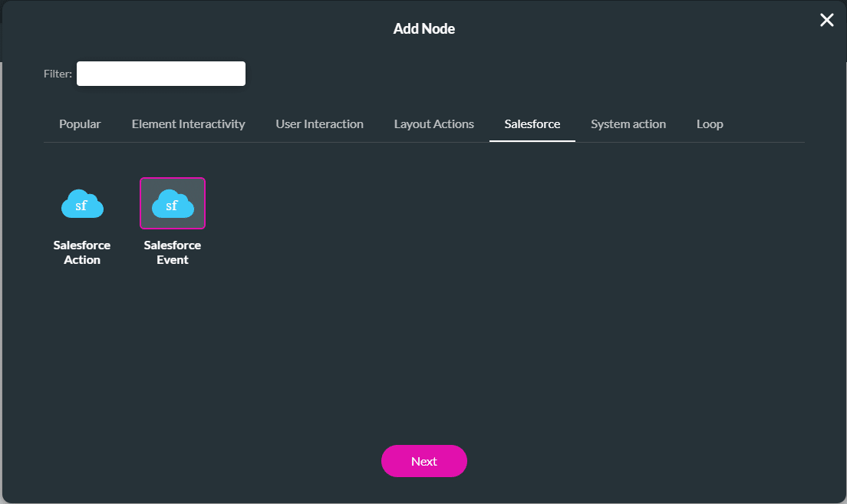The image size is (847, 504).
Task: Open the Layout Actions tab
Action: coord(433,124)
